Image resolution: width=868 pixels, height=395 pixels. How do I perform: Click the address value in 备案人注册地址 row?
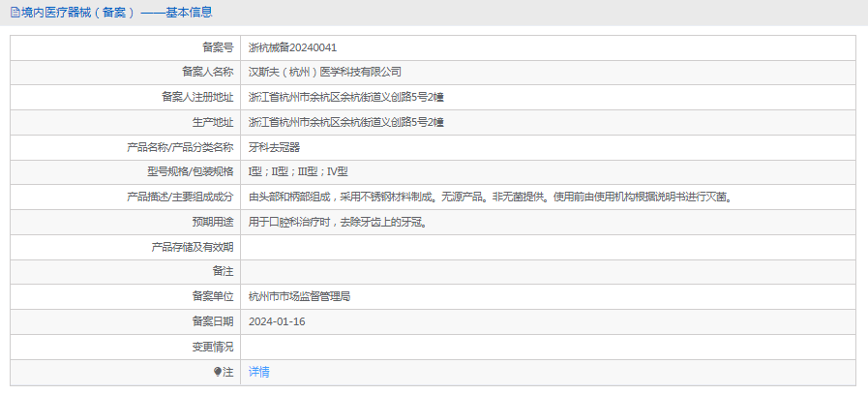tap(346, 98)
